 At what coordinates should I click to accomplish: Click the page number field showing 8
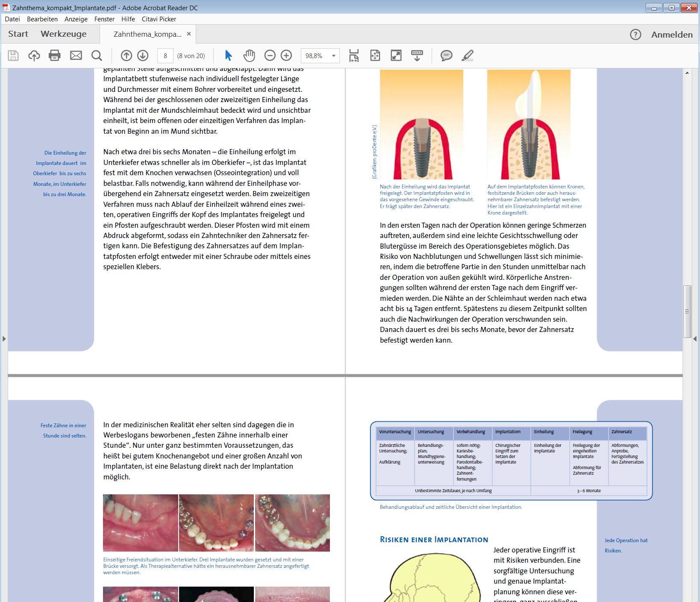coord(165,56)
